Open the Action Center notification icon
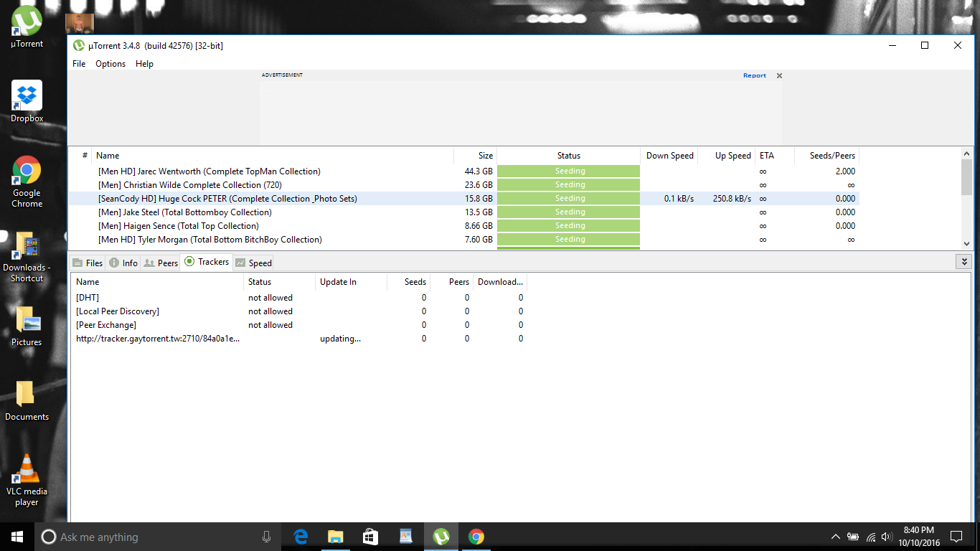 pyautogui.click(x=956, y=537)
